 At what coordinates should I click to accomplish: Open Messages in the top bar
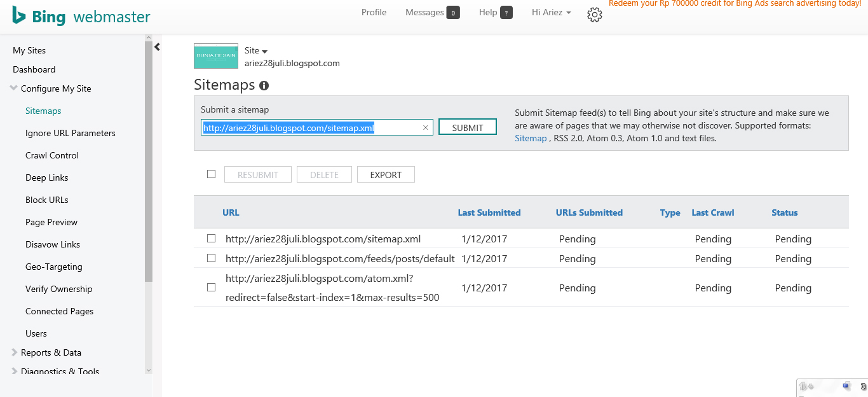(x=424, y=12)
